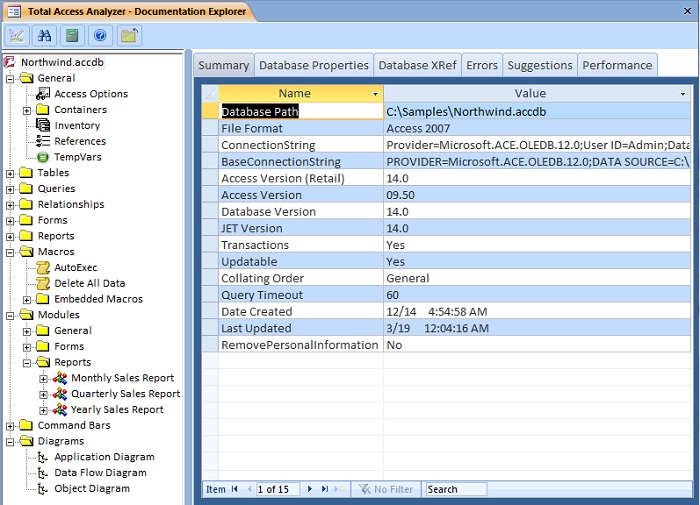The width and height of the screenshot is (700, 505).
Task: Switch to the Summary tab
Action: point(224,65)
